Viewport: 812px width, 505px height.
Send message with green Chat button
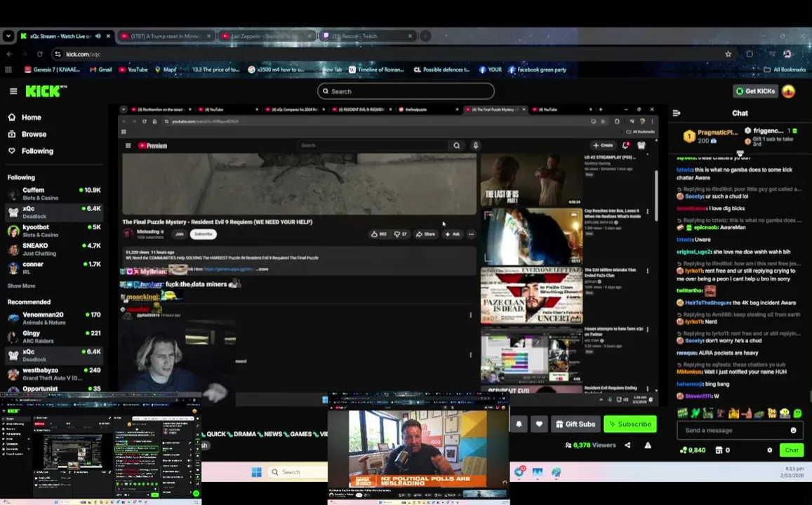click(791, 450)
